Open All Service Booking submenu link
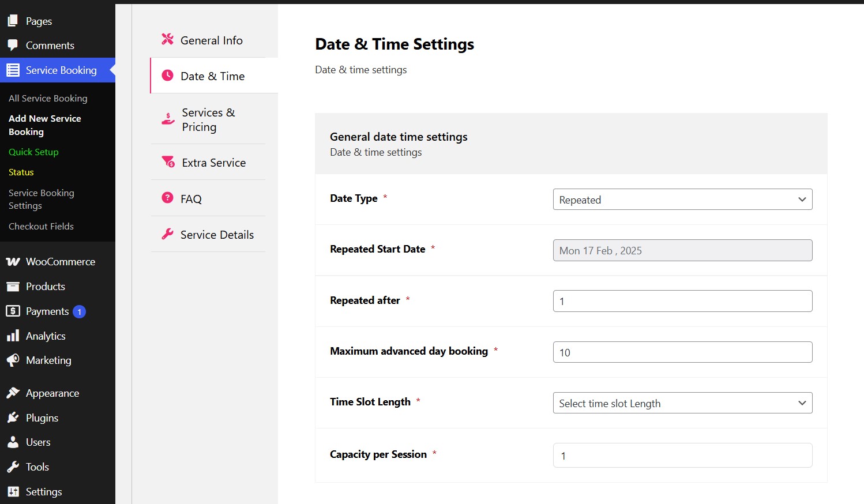 (48, 99)
